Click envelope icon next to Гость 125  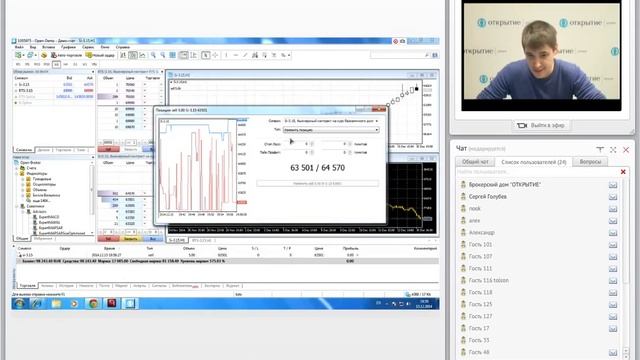[x=613, y=304]
